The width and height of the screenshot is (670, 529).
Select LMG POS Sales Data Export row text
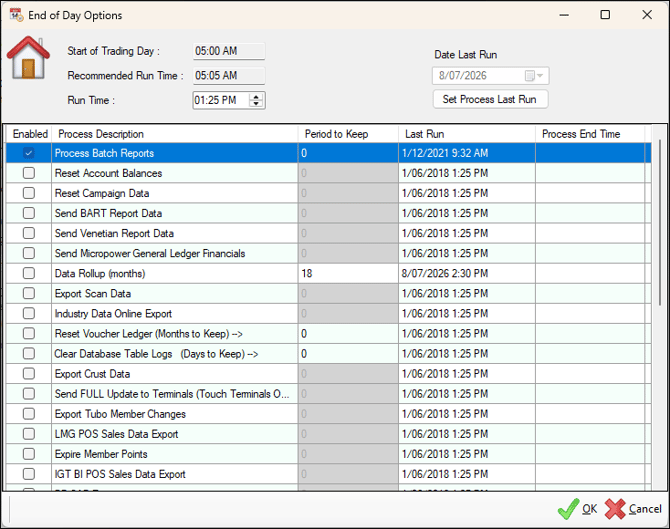(116, 434)
